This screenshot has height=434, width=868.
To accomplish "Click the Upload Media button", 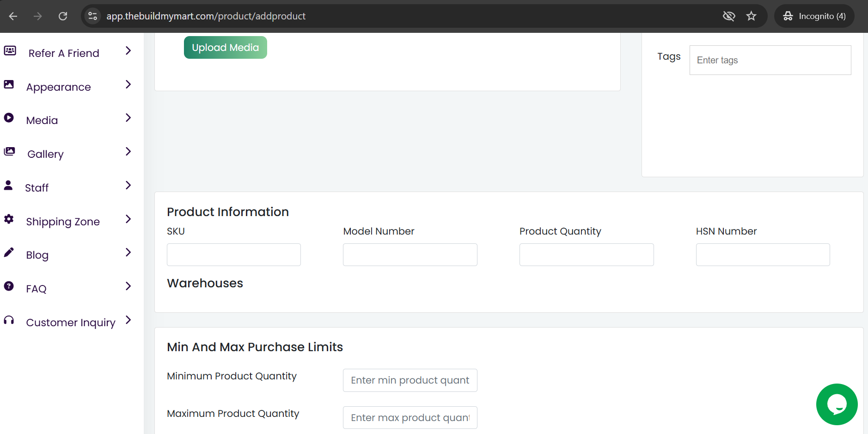I will [226, 48].
